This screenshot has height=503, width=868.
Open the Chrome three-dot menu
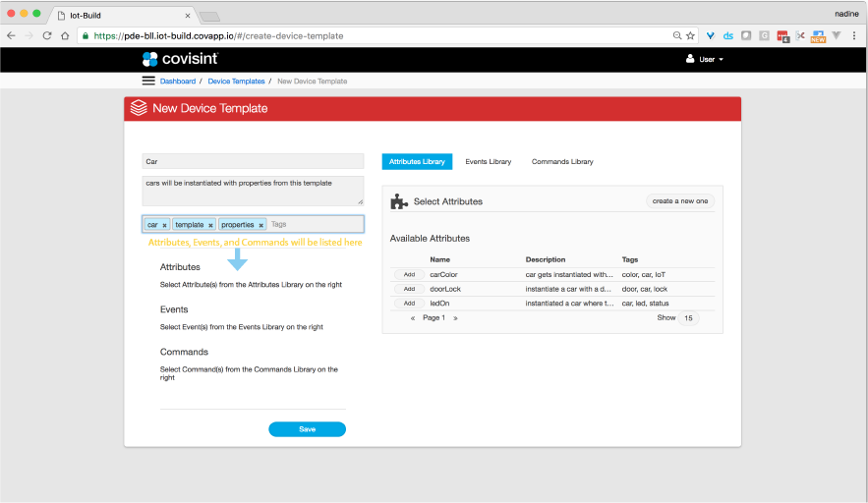pyautogui.click(x=854, y=35)
